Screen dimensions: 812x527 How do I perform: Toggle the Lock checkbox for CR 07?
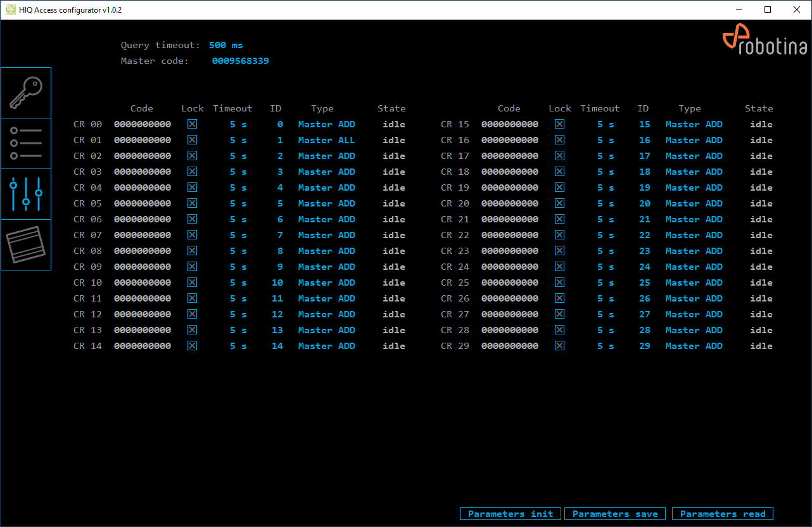(193, 235)
